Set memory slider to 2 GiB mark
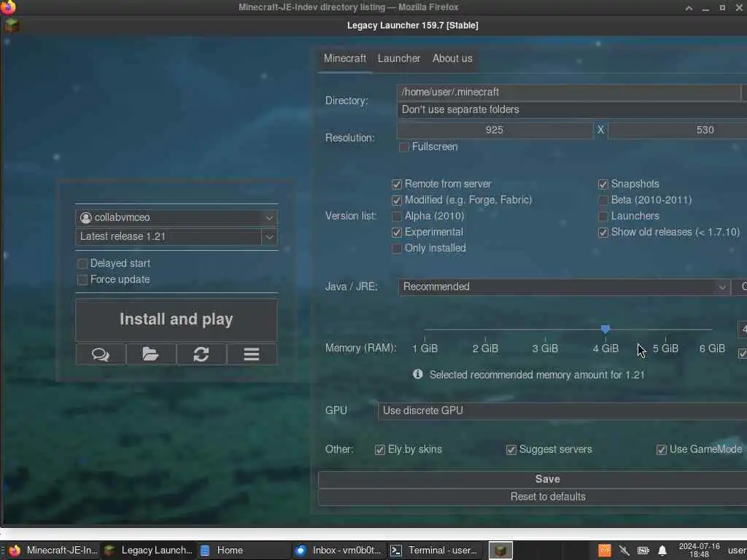 click(x=485, y=330)
